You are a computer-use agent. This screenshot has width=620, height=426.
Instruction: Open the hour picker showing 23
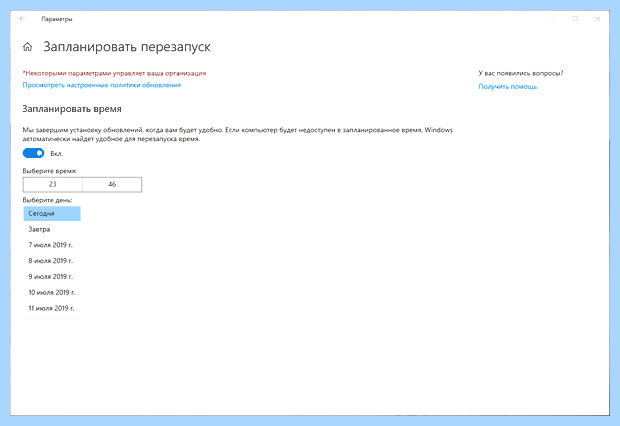click(x=53, y=184)
